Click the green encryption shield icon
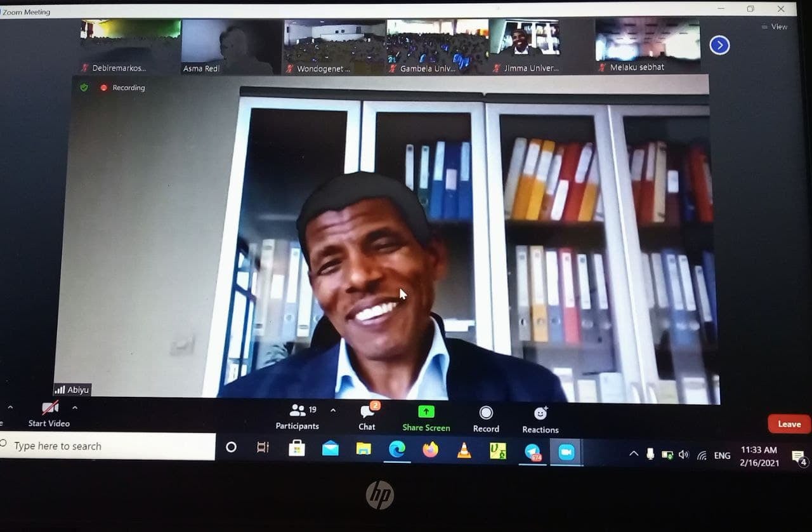812x532 pixels. coord(84,88)
